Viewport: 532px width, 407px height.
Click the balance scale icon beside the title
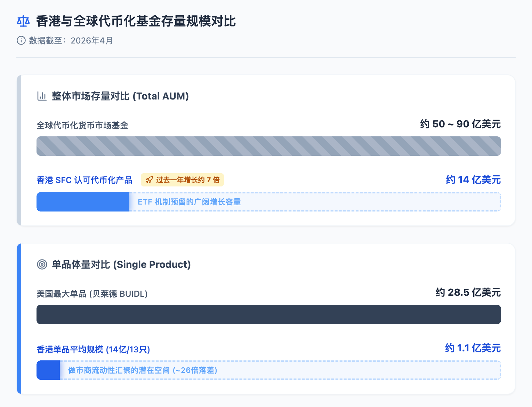pyautogui.click(x=23, y=21)
